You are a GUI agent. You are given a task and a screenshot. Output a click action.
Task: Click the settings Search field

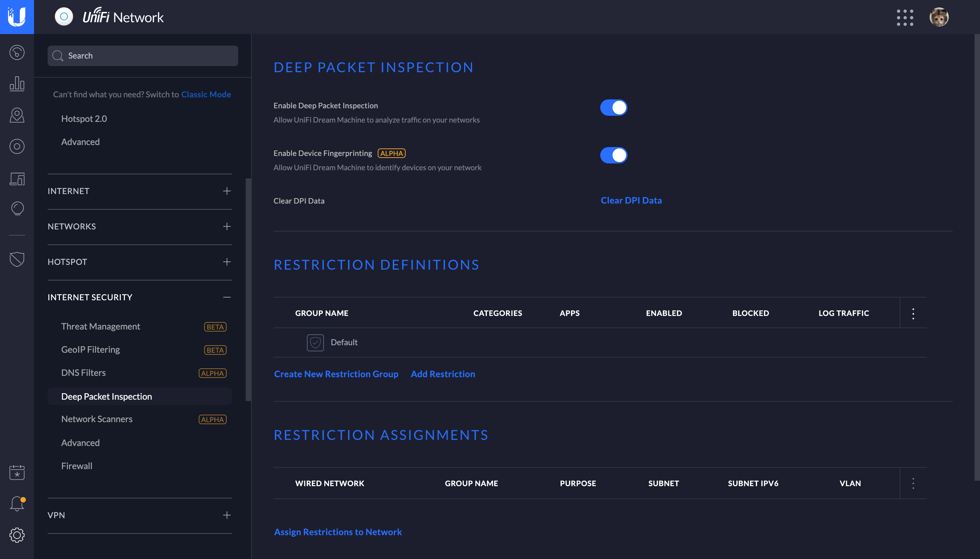[x=143, y=56]
